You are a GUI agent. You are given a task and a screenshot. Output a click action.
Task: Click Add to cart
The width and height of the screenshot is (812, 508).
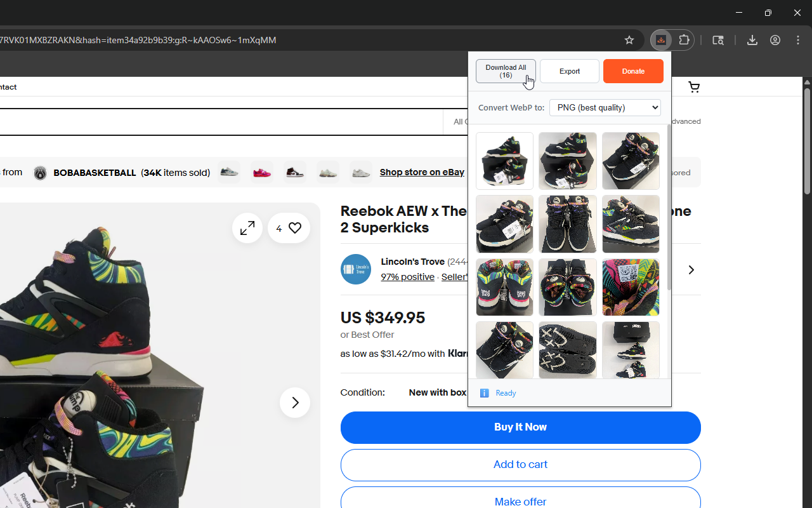pos(521,465)
